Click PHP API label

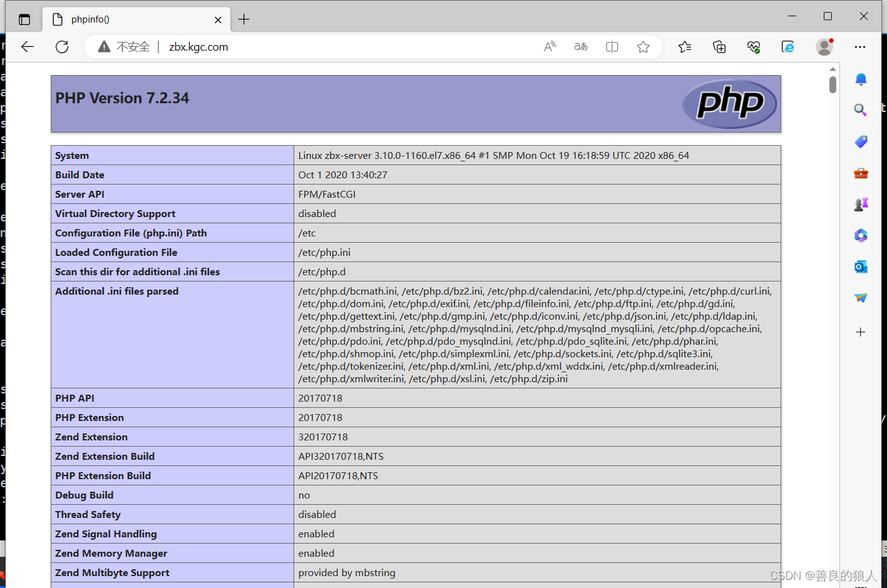click(x=74, y=398)
